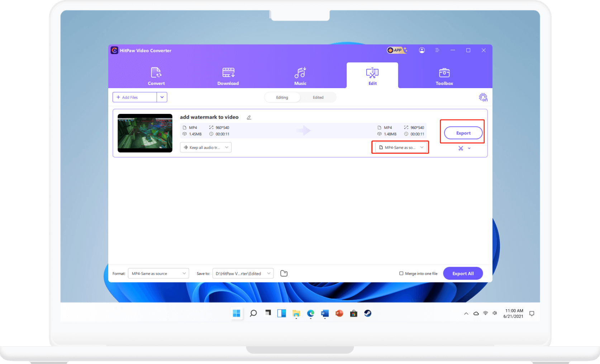Open the MP4-Same as source output dropdown
The width and height of the screenshot is (600, 364).
point(401,147)
